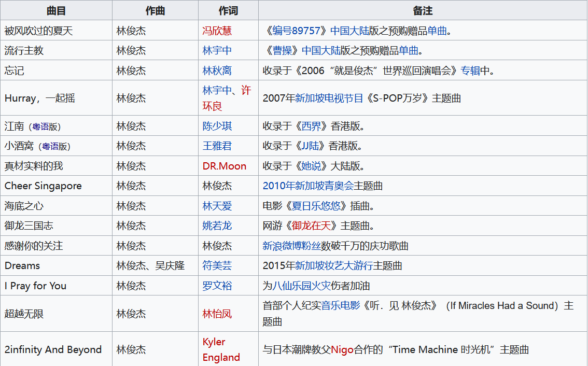588x366 pixels.
Task: Open the red link 冯欣慧
Action: pos(217,31)
